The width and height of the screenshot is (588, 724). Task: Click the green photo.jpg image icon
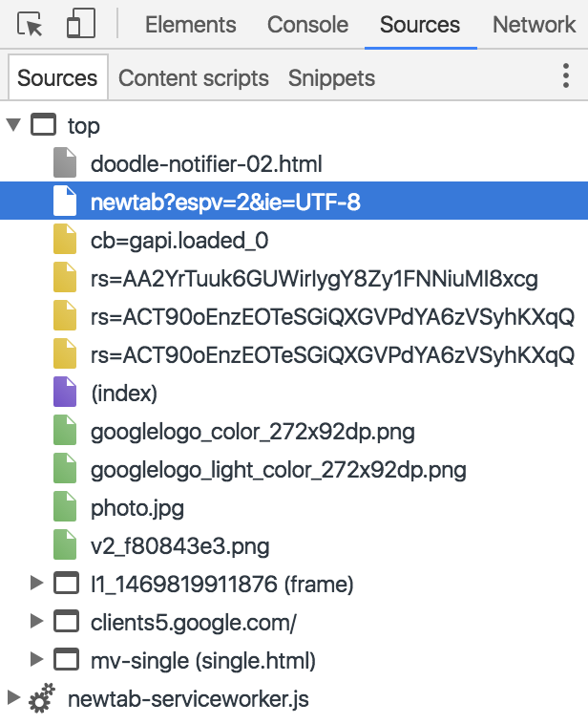(x=65, y=507)
